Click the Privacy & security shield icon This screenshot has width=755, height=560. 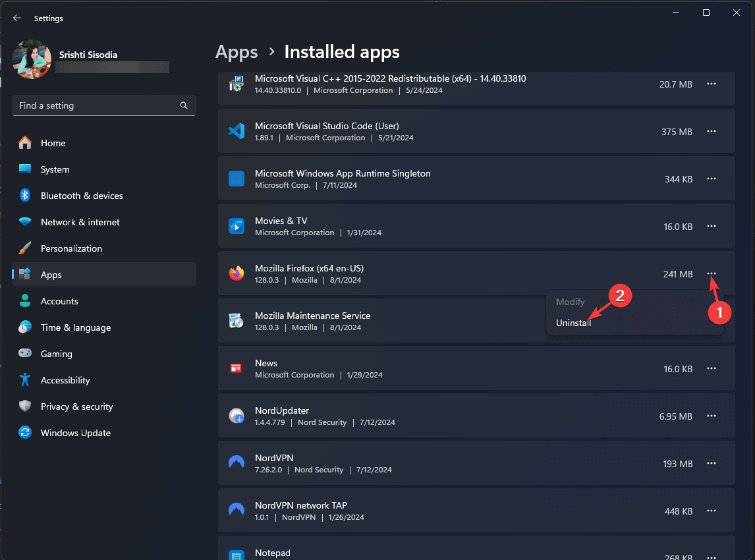(x=25, y=406)
